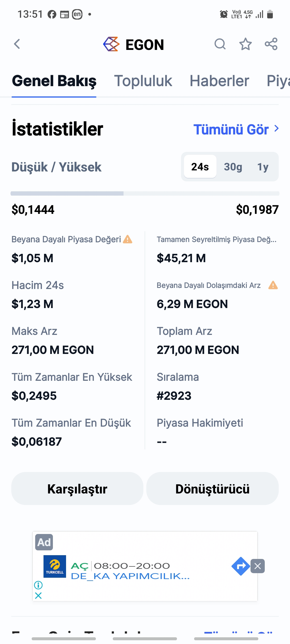Tap the share icon

pos(271,44)
